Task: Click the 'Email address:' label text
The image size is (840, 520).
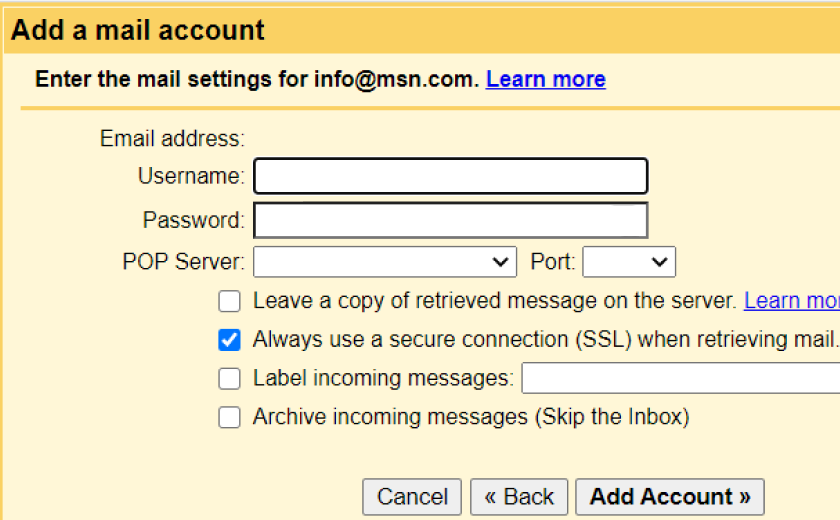Action: coord(172,139)
